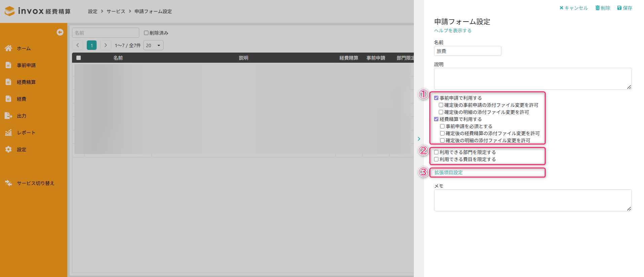Click the 設定 gear icon in sidebar
This screenshot has height=277, width=644.
8,149
